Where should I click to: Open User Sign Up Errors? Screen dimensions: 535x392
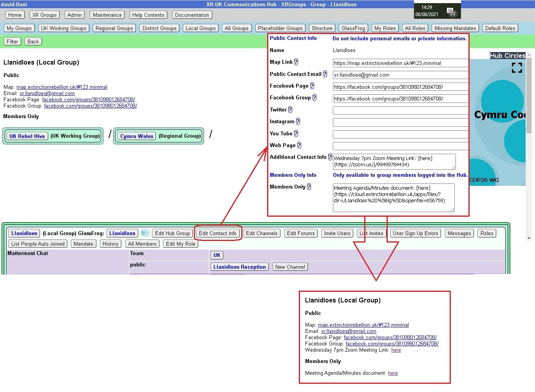(x=416, y=233)
